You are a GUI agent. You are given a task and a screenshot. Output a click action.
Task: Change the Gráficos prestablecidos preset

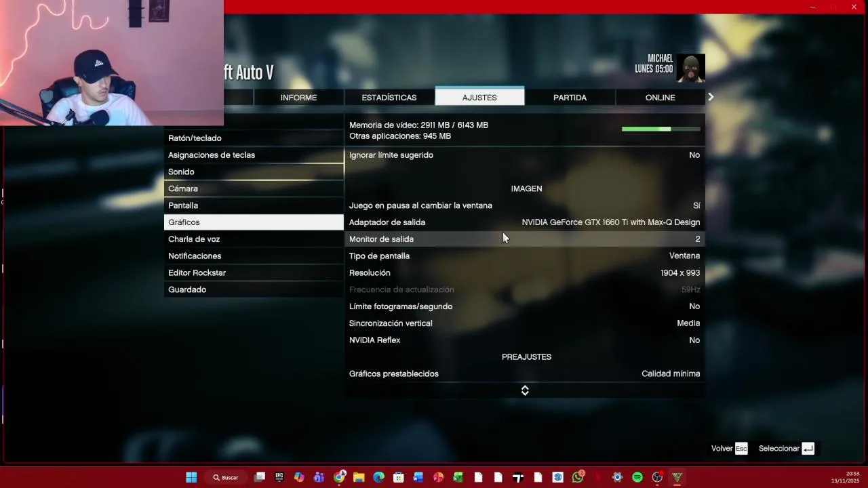[x=525, y=373]
